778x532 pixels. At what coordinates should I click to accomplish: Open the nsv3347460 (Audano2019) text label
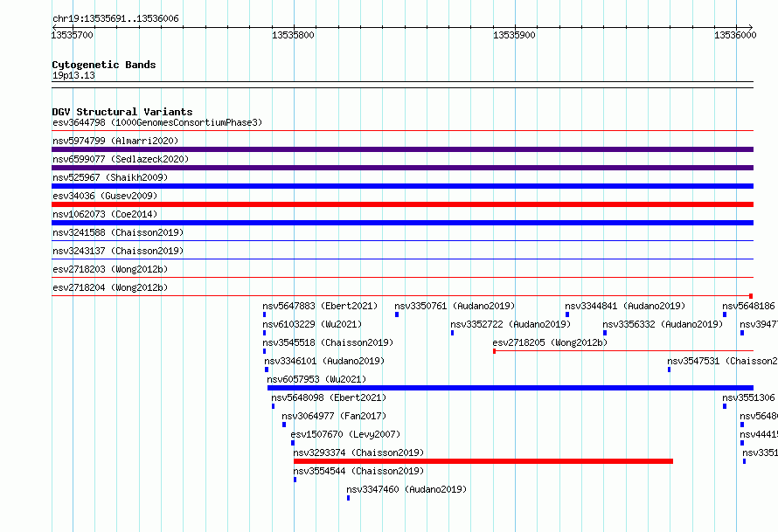406,489
